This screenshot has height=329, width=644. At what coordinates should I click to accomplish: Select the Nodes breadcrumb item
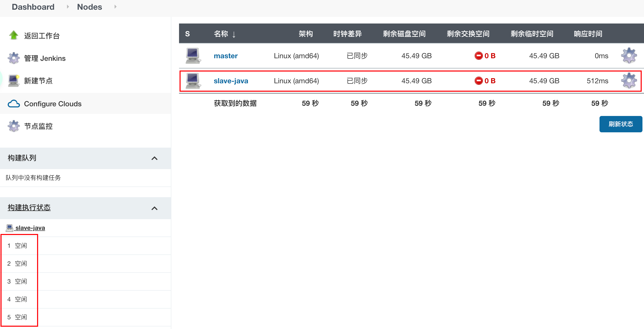90,7
